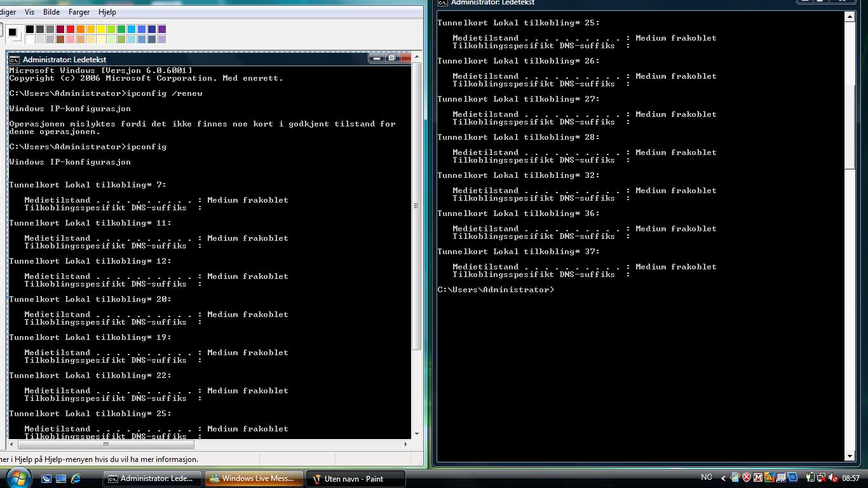The width and height of the screenshot is (868, 488).
Task: Click Paint vertical scrollbar down arrow
Action: coord(417,434)
